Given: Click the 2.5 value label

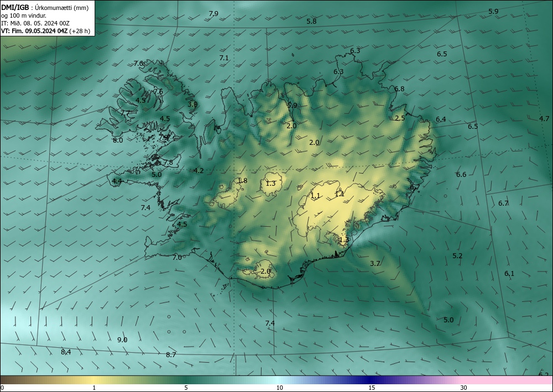Looking at the screenshot, I should click(400, 118).
